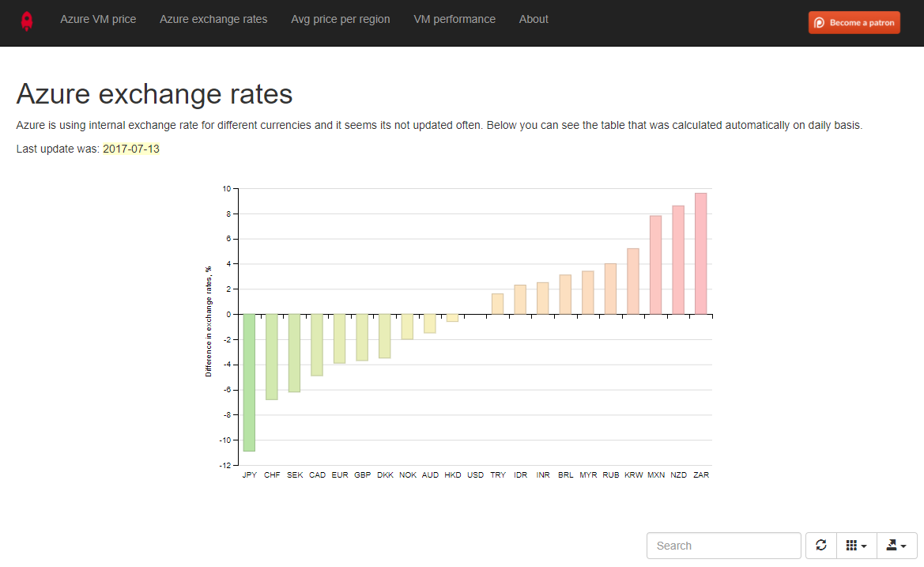Click the Azure exchange rates page heading
The width and height of the screenshot is (924, 567).
[x=154, y=94]
